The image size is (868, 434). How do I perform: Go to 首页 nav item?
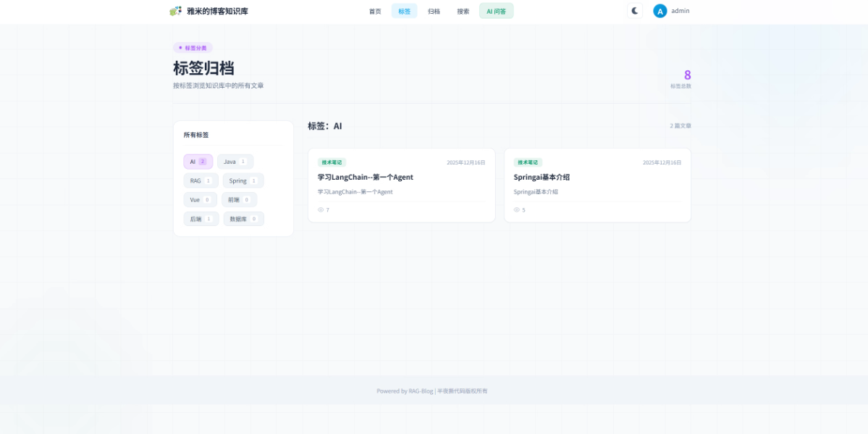(375, 11)
